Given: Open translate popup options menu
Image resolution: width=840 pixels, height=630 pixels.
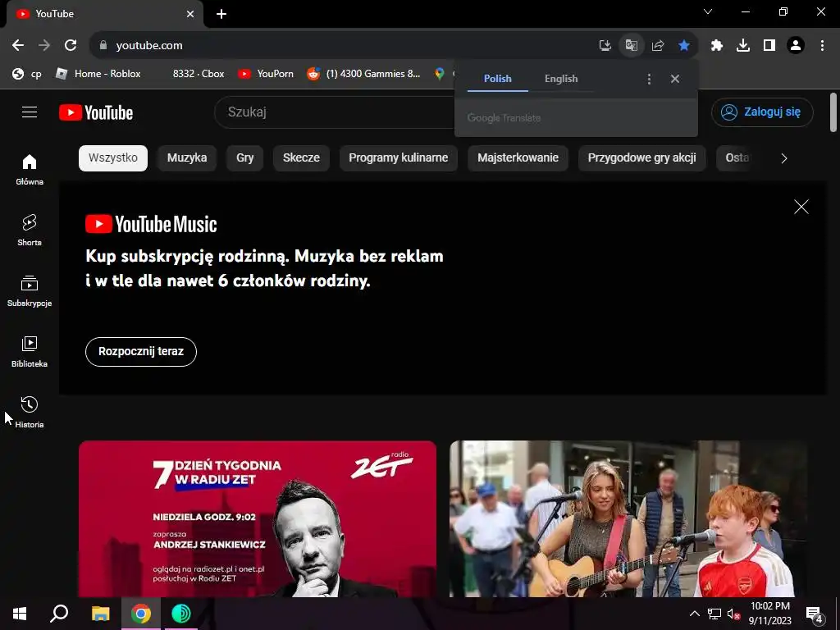Looking at the screenshot, I should click(x=649, y=80).
